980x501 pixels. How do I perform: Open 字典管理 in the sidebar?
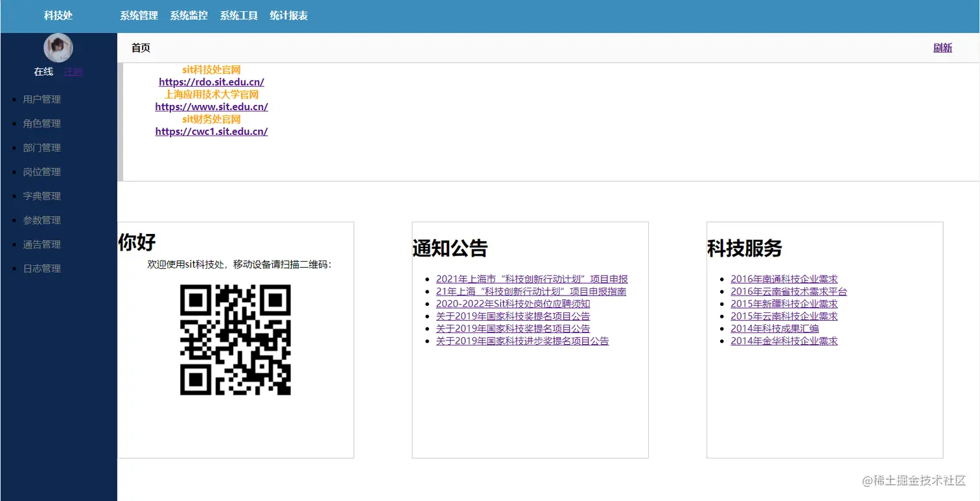(41, 196)
